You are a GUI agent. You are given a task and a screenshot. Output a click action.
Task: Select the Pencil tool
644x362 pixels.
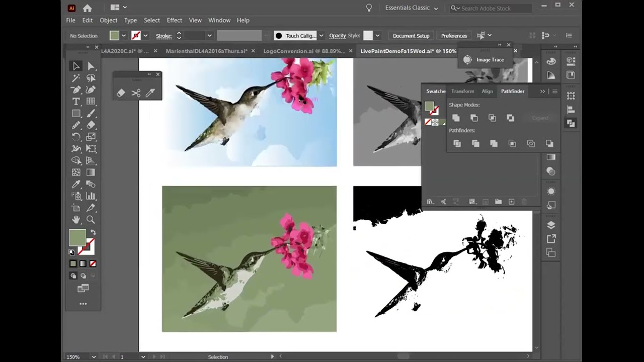[x=76, y=125]
